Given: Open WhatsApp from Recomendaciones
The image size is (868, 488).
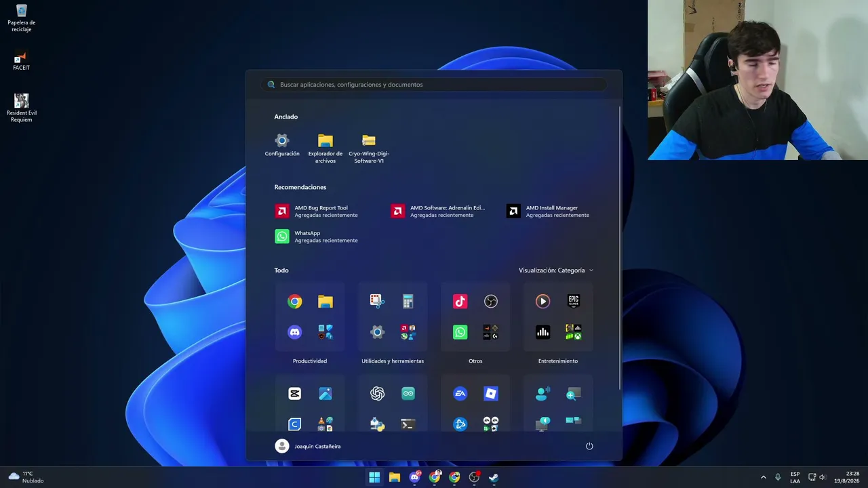Looking at the screenshot, I should click(x=317, y=237).
